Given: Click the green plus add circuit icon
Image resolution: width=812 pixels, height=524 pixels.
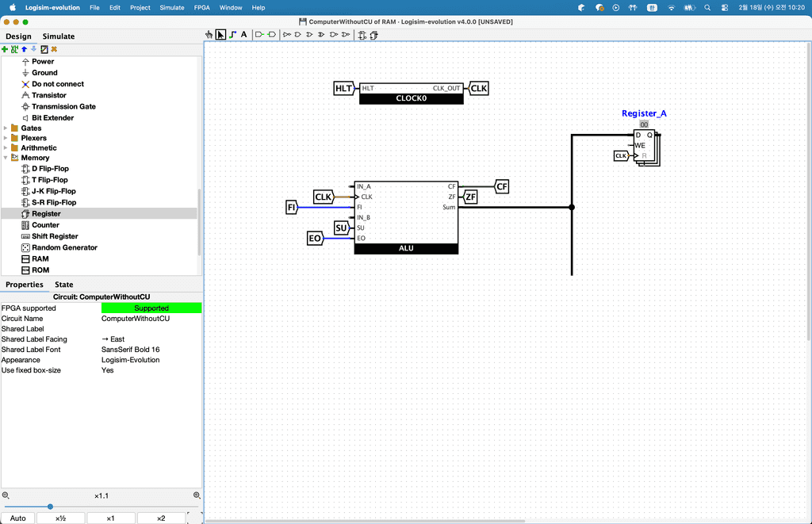Looking at the screenshot, I should coord(5,49).
